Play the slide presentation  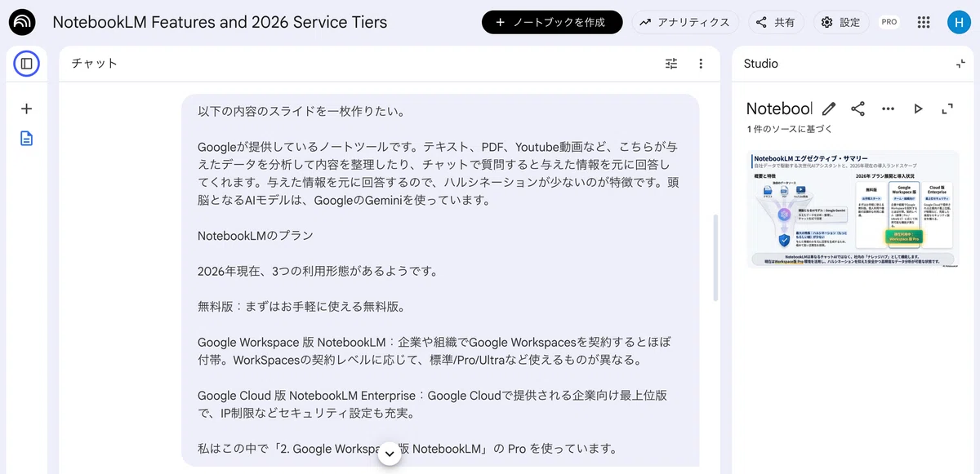pos(918,109)
